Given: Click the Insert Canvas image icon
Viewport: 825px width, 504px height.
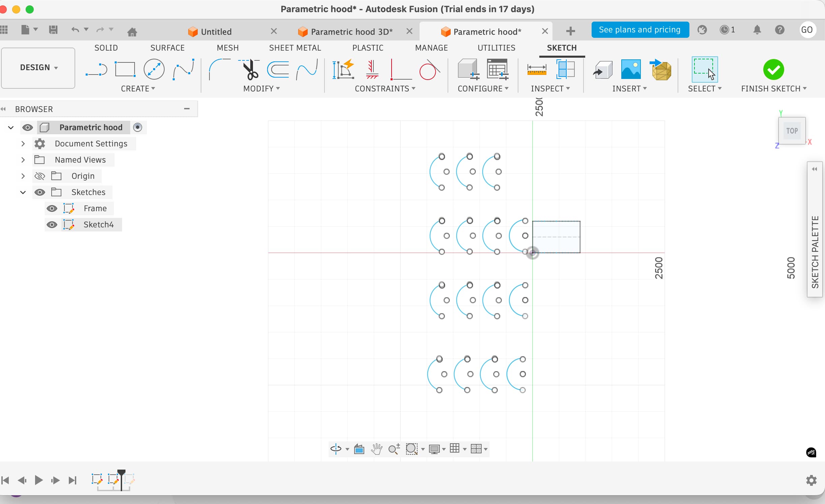Looking at the screenshot, I should tap(630, 70).
